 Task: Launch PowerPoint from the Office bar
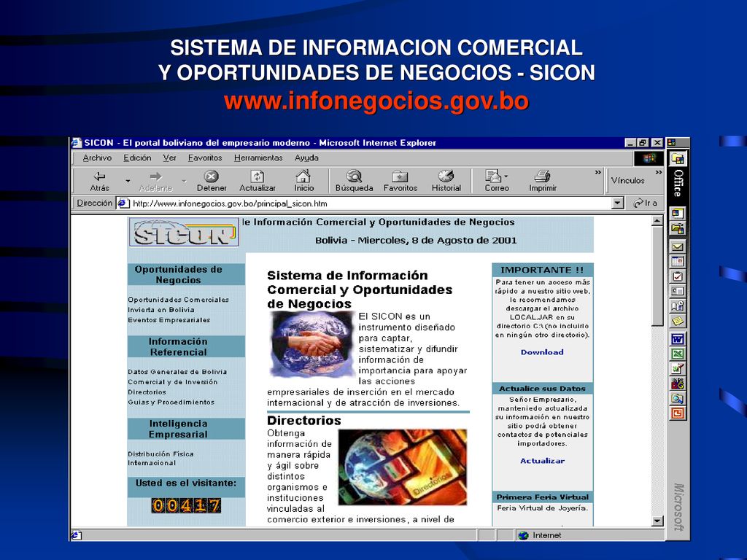(678, 413)
